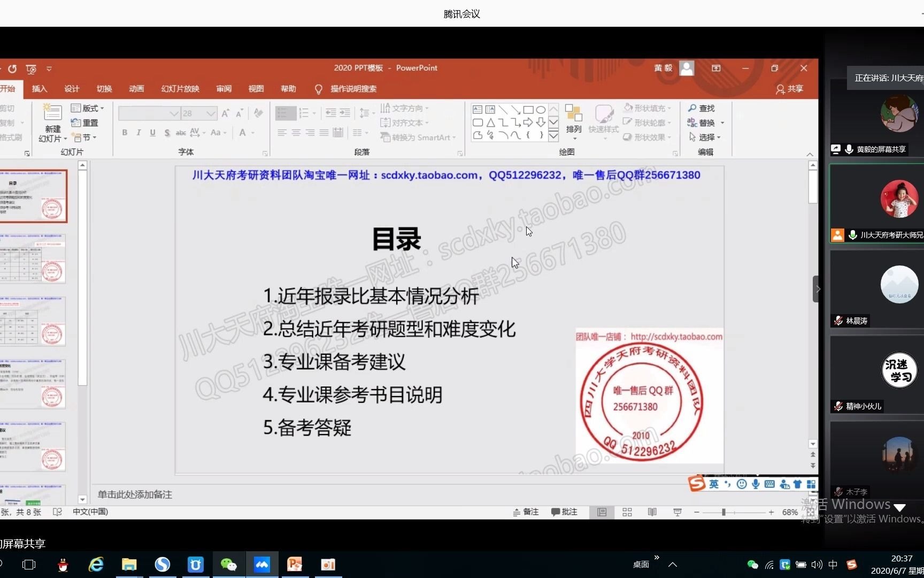Click the Find (查找) icon
The image size is (924, 578).
pyautogui.click(x=692, y=108)
